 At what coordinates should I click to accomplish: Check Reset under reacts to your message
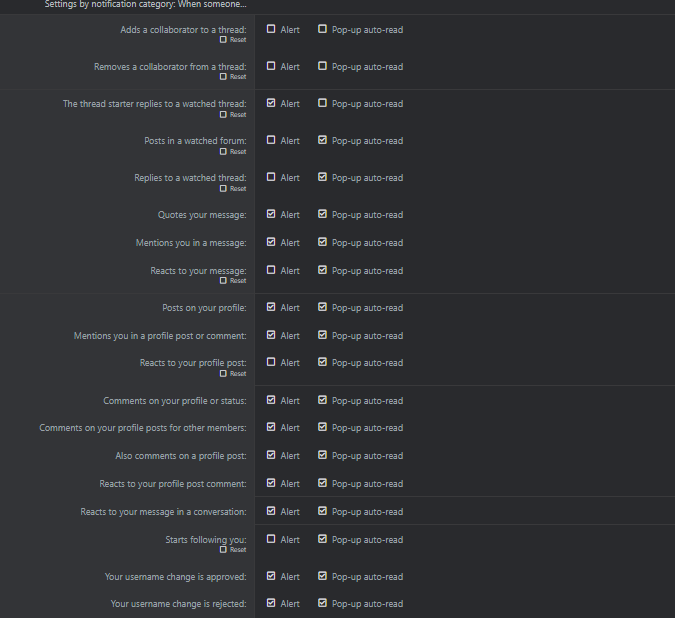223,281
